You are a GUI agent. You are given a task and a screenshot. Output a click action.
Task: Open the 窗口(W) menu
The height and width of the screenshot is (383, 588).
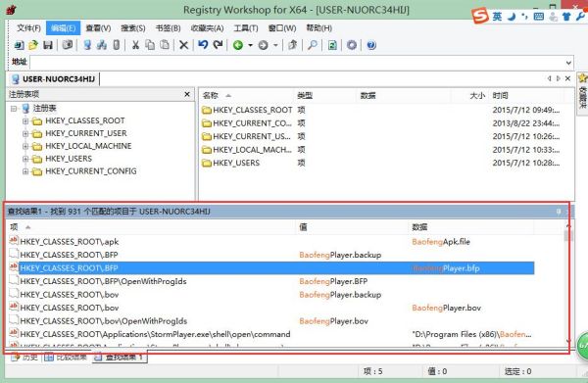(282, 28)
